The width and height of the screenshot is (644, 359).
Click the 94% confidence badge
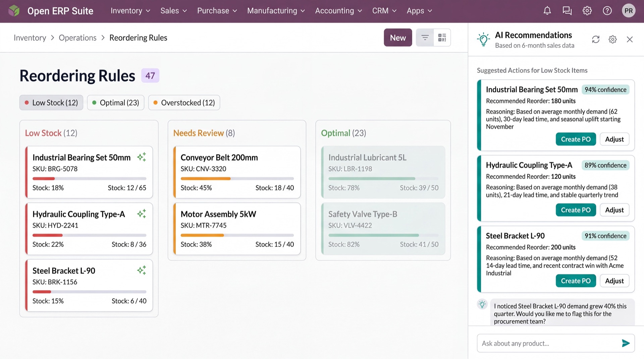coord(605,89)
